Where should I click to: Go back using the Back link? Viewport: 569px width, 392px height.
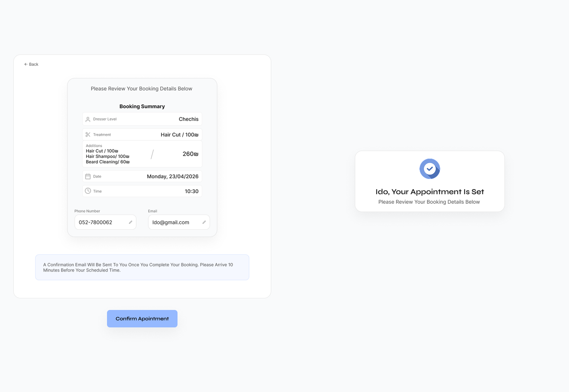coord(31,64)
